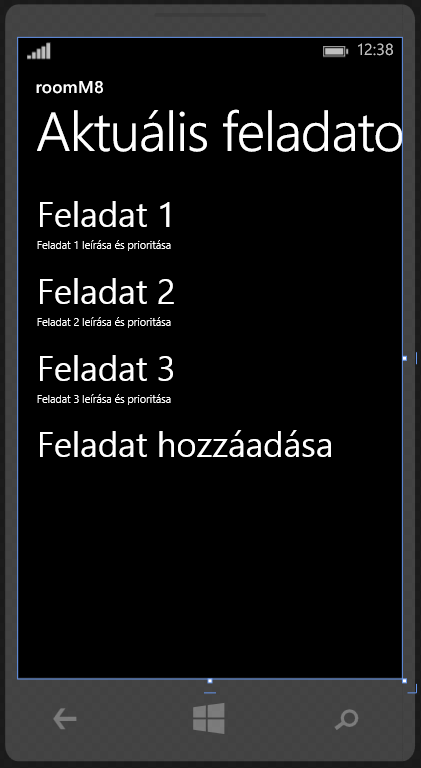Viewport: 421px width, 768px height.
Task: Click the Aktuális feladatok page header
Action: click(219, 132)
